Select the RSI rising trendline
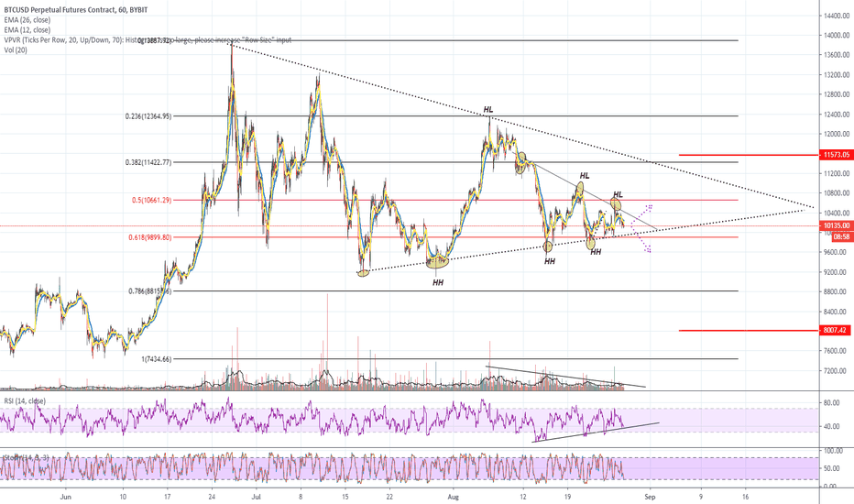 pos(596,433)
